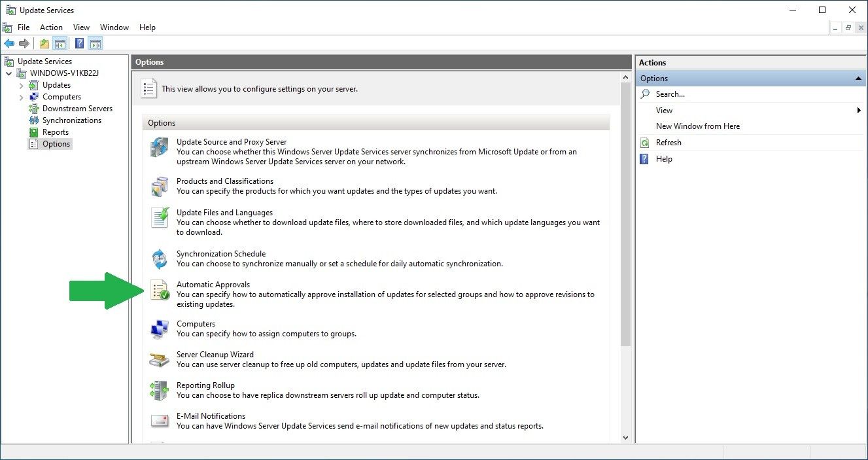Viewport: 868px width, 460px height.
Task: Click the Help icon in Actions pane
Action: point(645,159)
